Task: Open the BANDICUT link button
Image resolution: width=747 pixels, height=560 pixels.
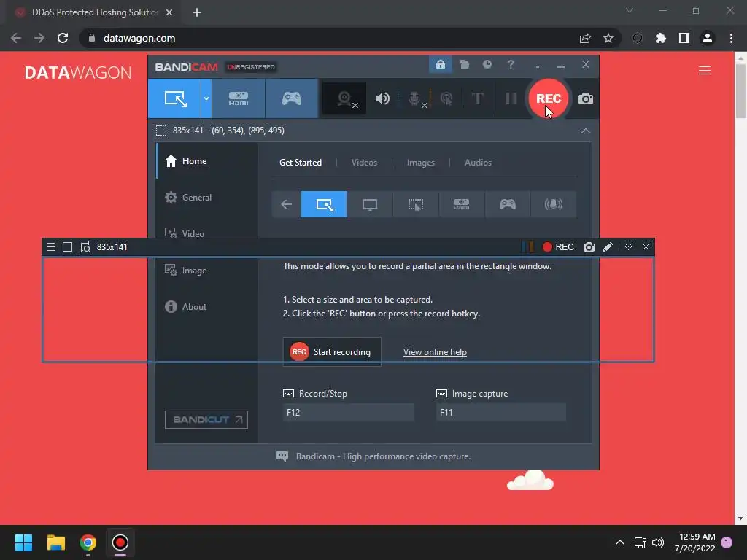Action: coord(206,419)
